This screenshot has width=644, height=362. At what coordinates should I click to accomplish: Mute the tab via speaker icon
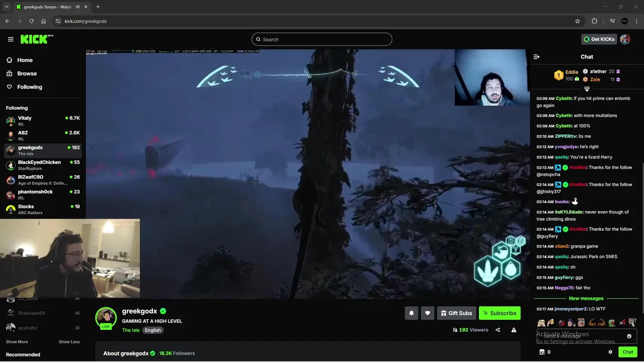coord(78,7)
